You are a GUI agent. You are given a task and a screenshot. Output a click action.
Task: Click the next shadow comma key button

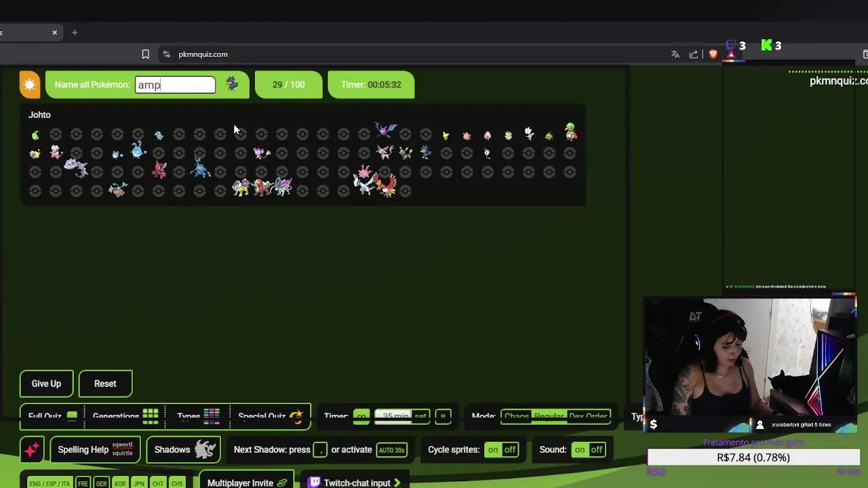click(319, 449)
